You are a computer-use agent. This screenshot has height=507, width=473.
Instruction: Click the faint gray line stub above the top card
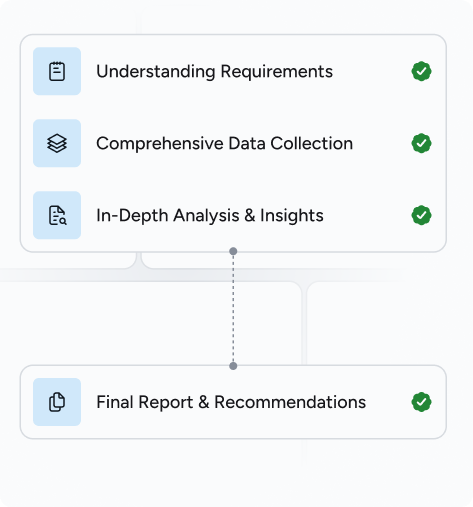[139, 23]
